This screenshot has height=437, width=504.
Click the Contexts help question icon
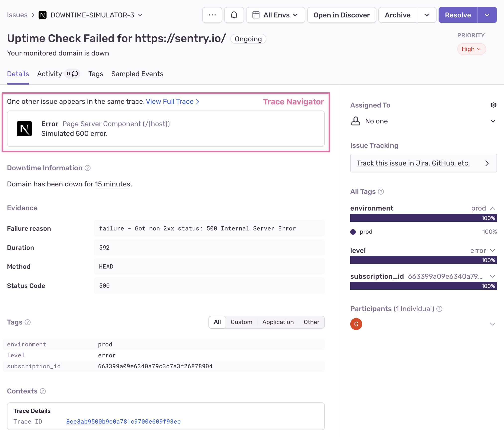43,391
